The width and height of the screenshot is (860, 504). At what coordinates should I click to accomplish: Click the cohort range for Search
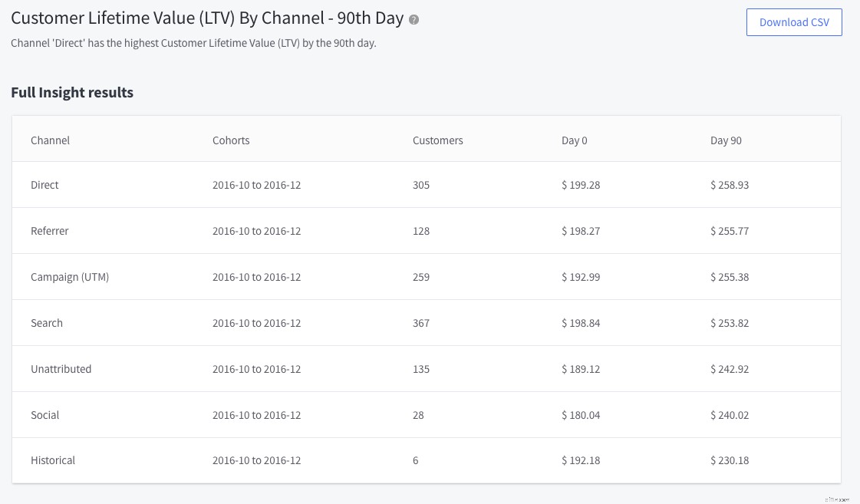[x=256, y=323]
